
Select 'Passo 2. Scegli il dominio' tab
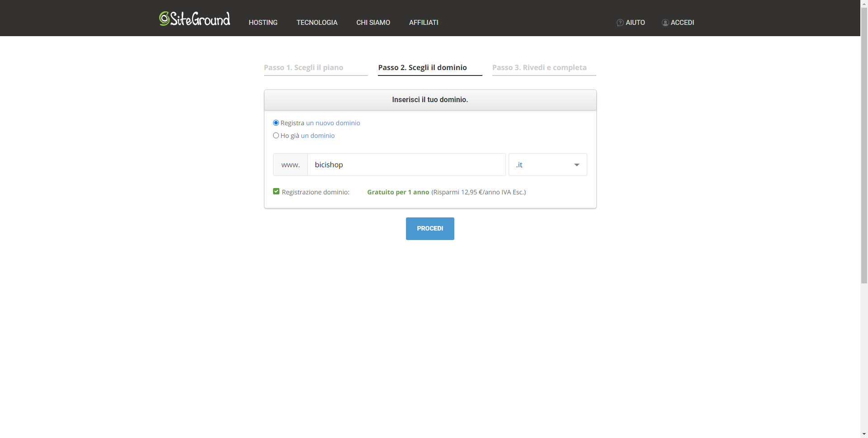[x=422, y=67]
